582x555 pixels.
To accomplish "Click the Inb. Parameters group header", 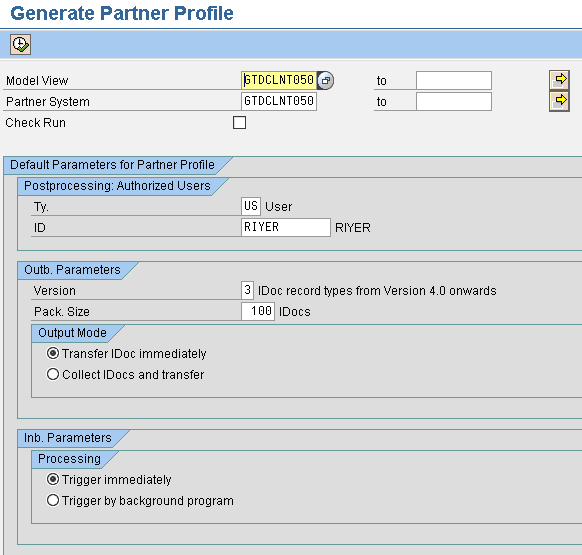I will [68, 438].
